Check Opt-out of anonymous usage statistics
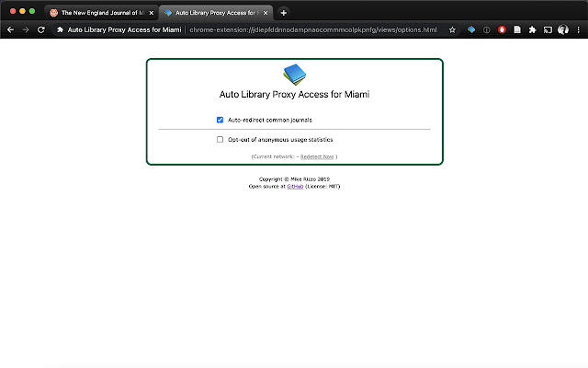The height and width of the screenshot is (368, 588). coord(220,139)
